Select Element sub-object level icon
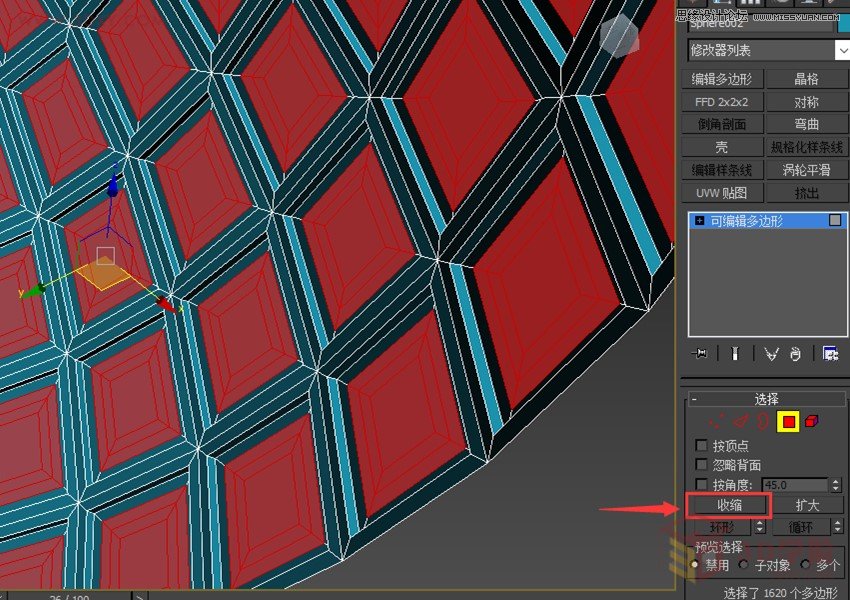Screen dimensions: 850x600 click(x=811, y=422)
